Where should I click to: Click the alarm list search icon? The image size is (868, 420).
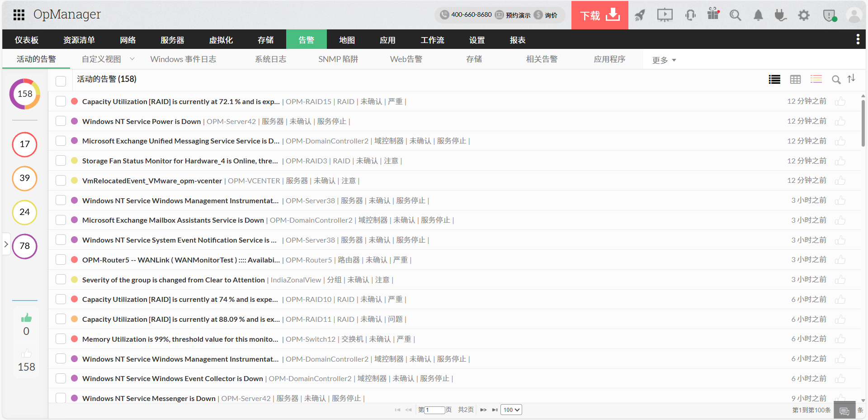click(836, 80)
